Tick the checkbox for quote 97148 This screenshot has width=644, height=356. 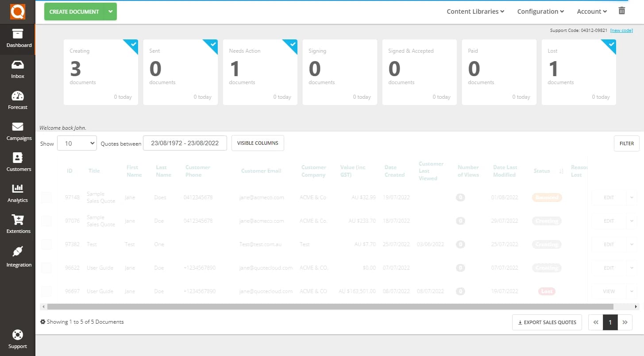(46, 197)
